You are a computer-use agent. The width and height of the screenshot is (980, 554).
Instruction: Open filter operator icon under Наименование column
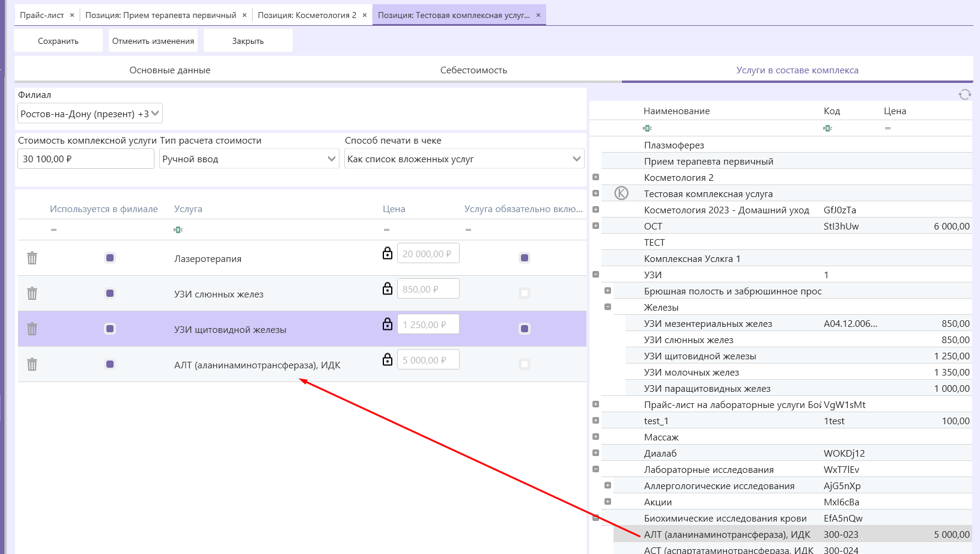[647, 128]
